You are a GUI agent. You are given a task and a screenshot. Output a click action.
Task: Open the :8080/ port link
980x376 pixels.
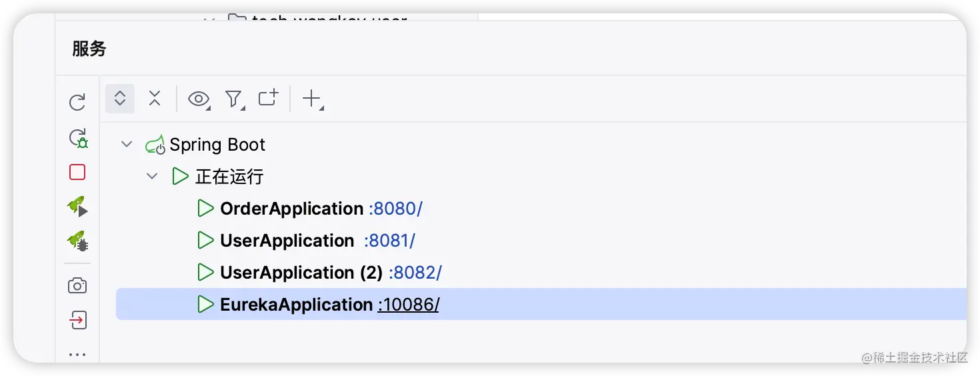click(396, 209)
